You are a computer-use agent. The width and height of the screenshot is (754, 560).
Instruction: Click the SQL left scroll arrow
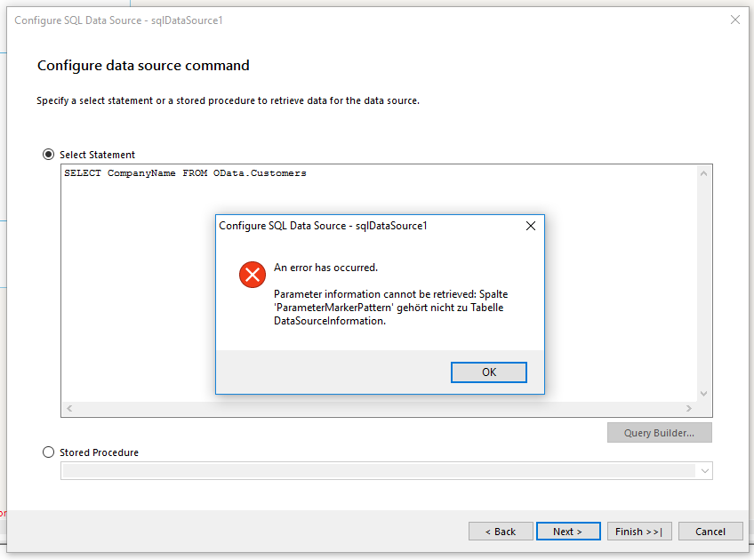click(69, 408)
